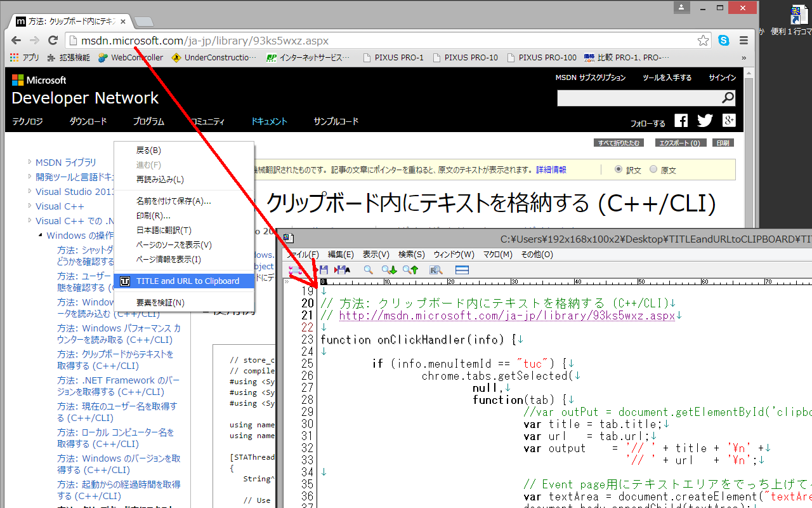This screenshot has height=508, width=812.
Task: Show more bookmarks via the » chevron
Action: point(743,57)
